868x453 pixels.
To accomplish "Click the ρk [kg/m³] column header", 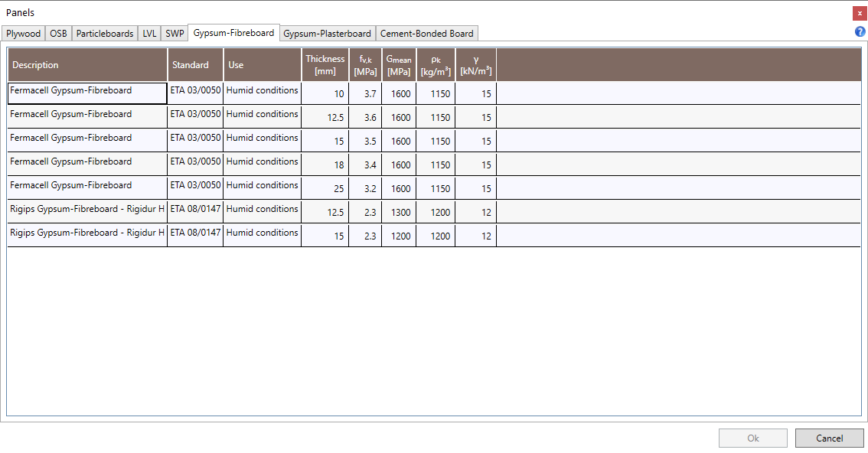I will point(436,65).
